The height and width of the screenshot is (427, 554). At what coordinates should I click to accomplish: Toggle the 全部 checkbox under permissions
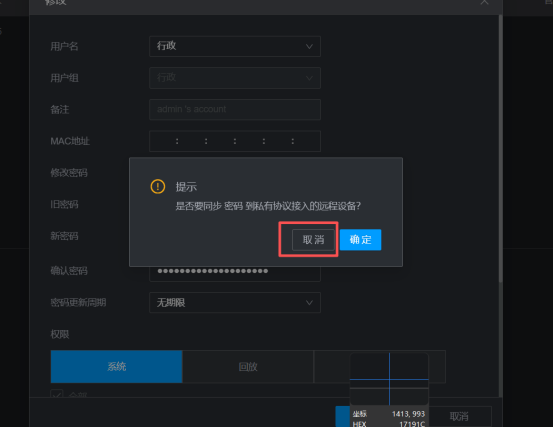[57, 394]
